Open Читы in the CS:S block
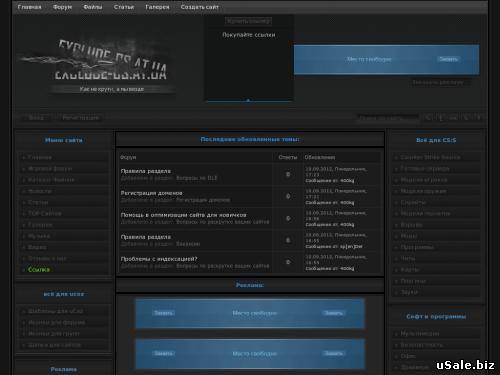500x375 pixels. (x=408, y=258)
